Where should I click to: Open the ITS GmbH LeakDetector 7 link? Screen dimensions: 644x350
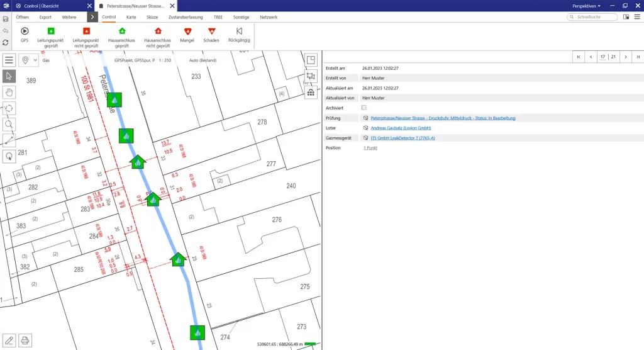402,138
